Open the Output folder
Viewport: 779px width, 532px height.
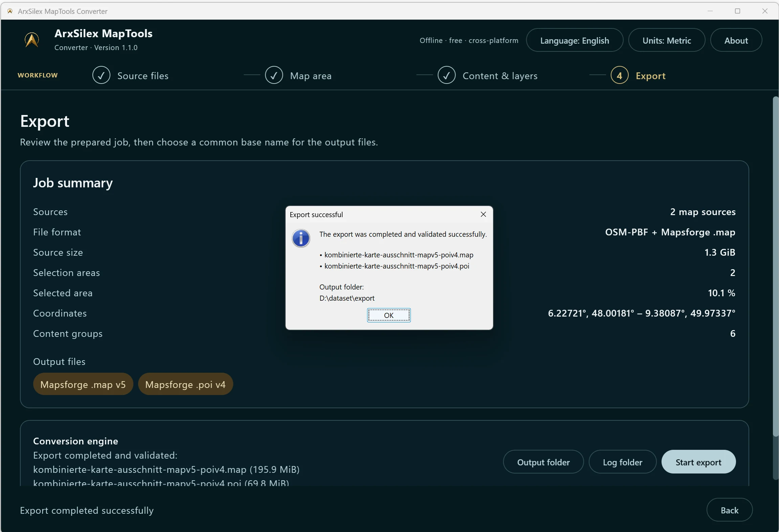coord(543,462)
